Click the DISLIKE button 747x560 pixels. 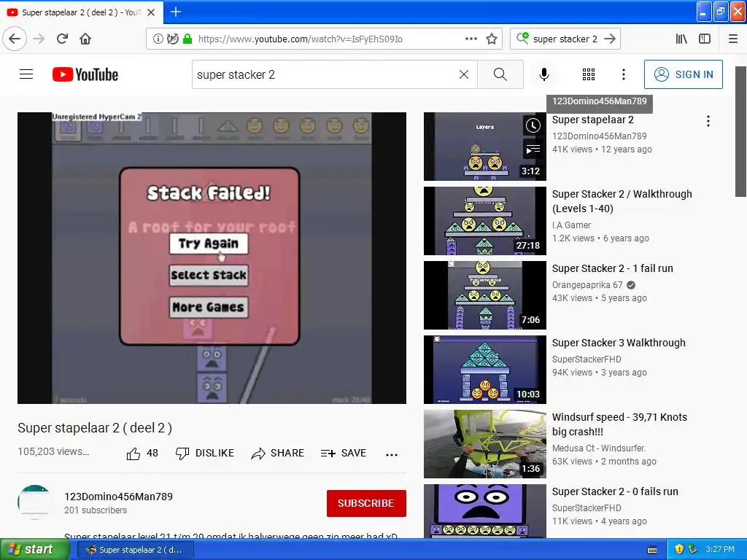205,454
